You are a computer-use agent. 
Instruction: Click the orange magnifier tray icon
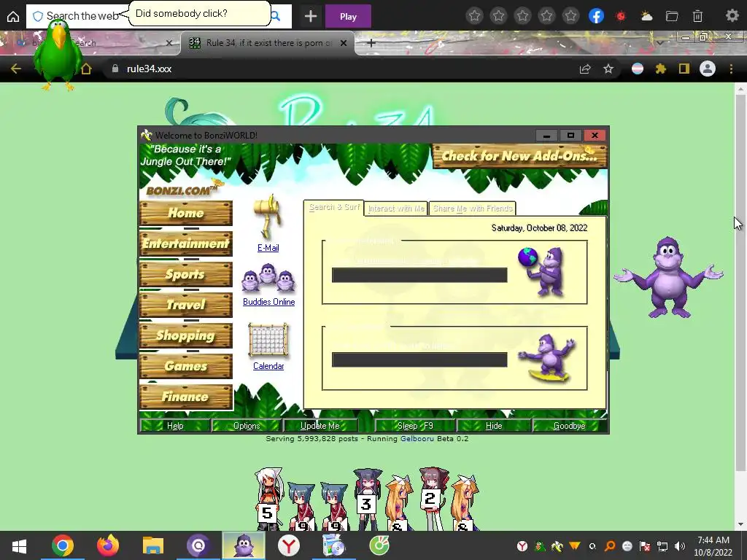tap(610, 546)
